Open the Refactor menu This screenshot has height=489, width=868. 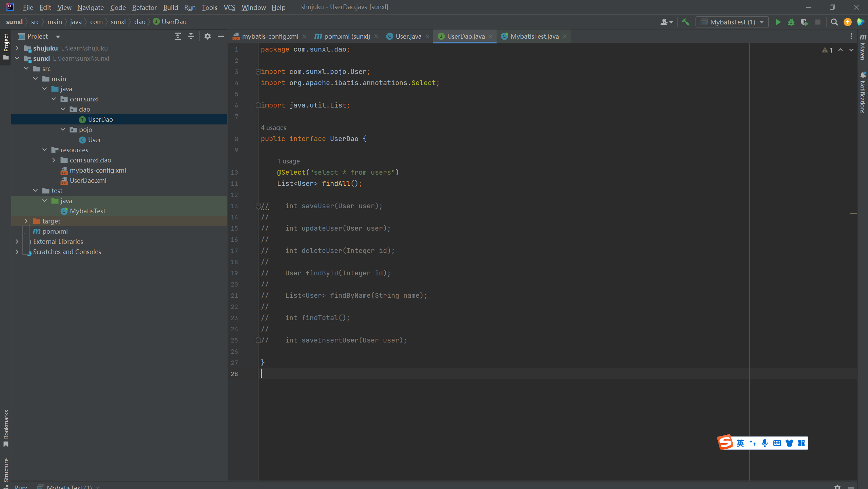click(144, 7)
